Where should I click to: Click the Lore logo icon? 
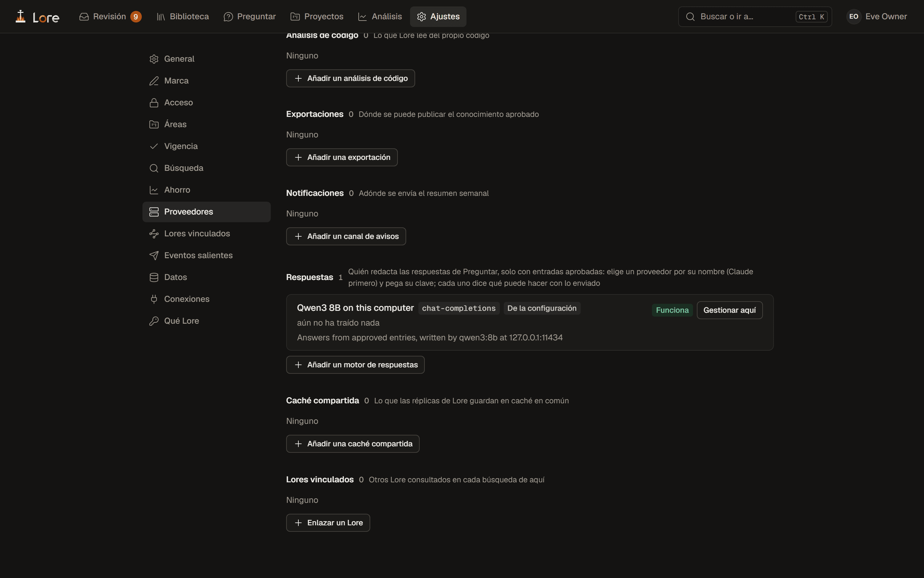(20, 16)
